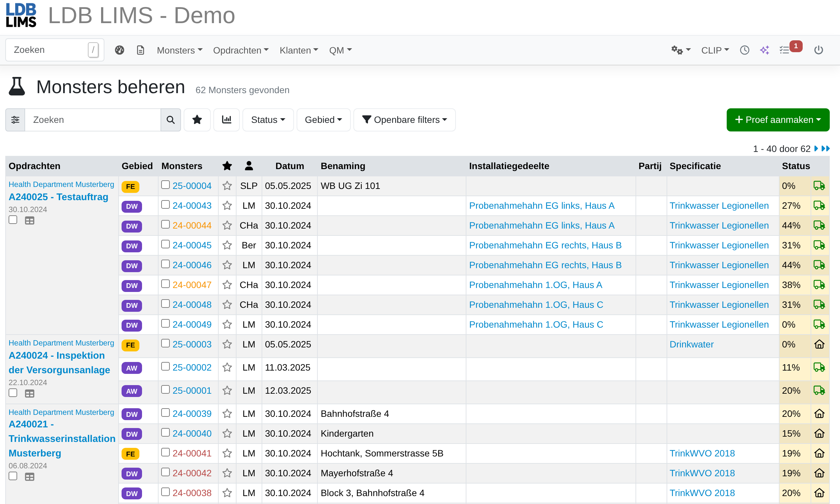
Task: Click the document icon in the navbar
Action: (140, 50)
